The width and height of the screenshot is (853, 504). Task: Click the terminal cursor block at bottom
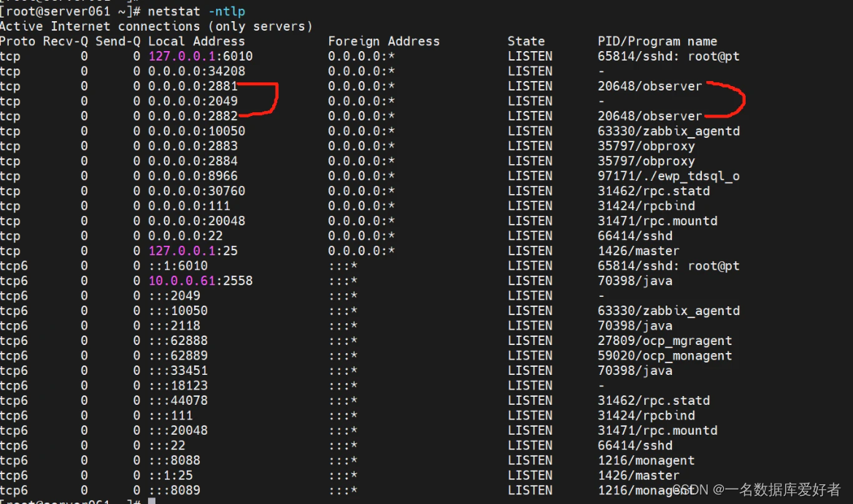150,500
